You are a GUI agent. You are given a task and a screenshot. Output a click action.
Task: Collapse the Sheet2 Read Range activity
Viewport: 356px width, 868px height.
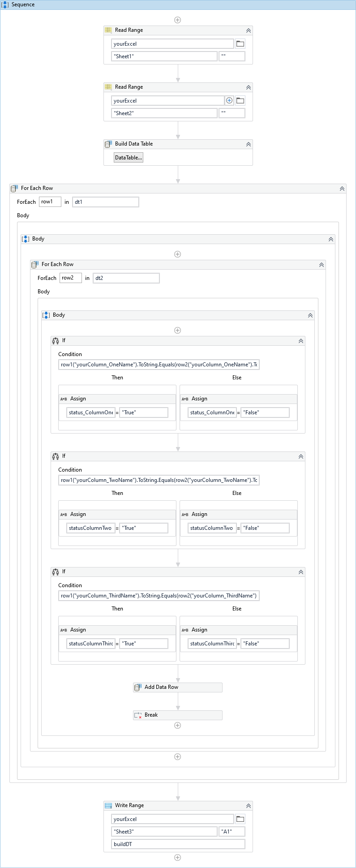point(249,87)
